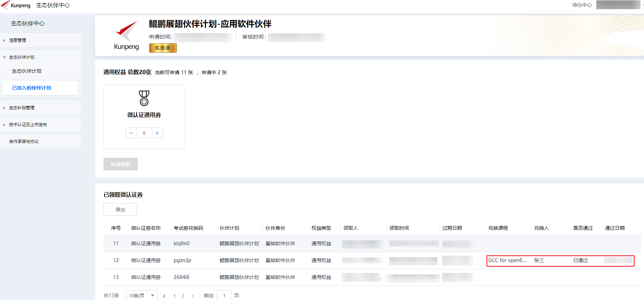644x300 pixels.
Task: Decrease coupon quantity with minus button
Action: click(131, 133)
